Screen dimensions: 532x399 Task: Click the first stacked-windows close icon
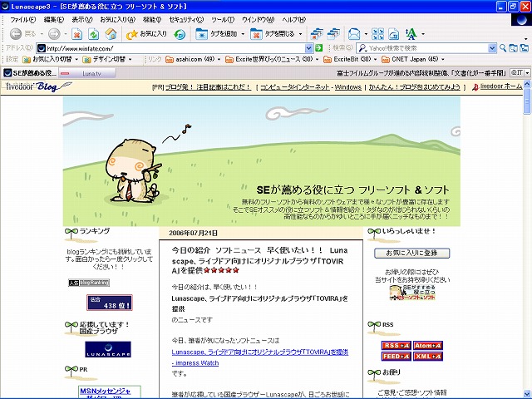point(317,34)
